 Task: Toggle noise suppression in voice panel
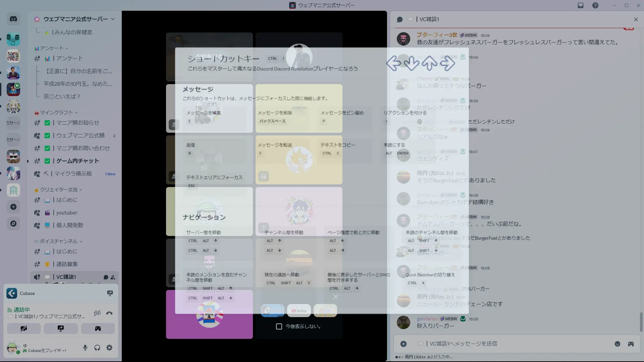97,313
